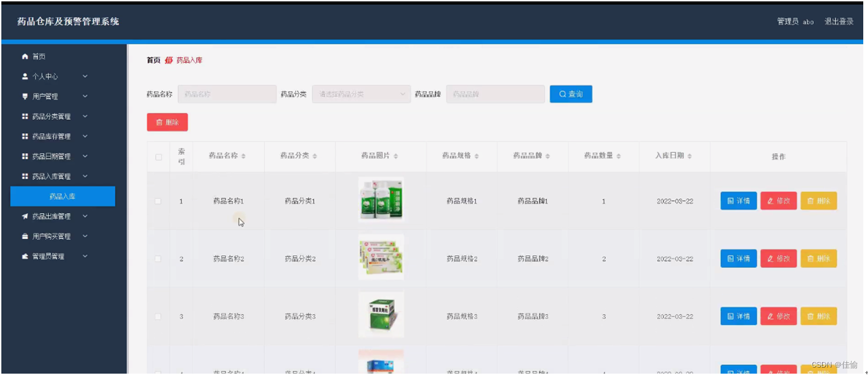Open the drug image thumbnail in row 3
868x375 pixels.
[381, 315]
